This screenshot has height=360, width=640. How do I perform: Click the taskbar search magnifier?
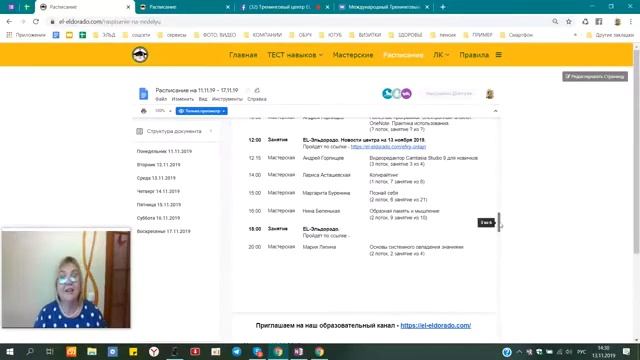[30, 351]
